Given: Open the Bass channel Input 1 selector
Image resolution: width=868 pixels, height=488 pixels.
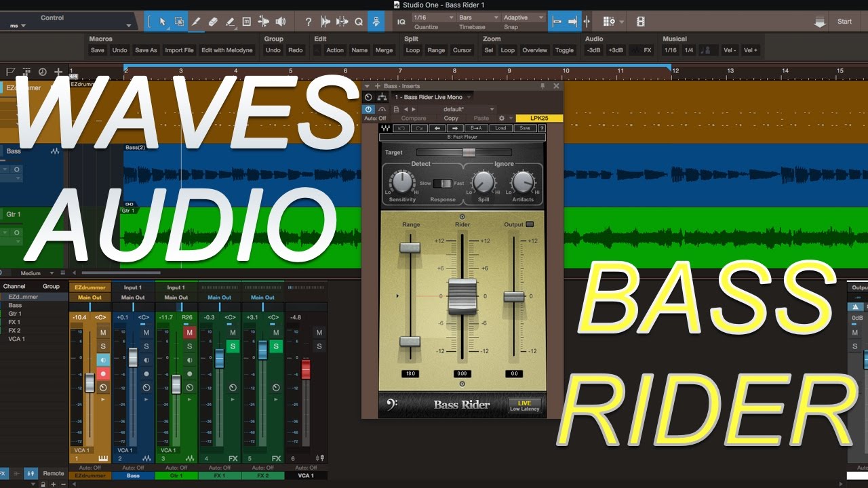Looking at the screenshot, I should (x=133, y=288).
